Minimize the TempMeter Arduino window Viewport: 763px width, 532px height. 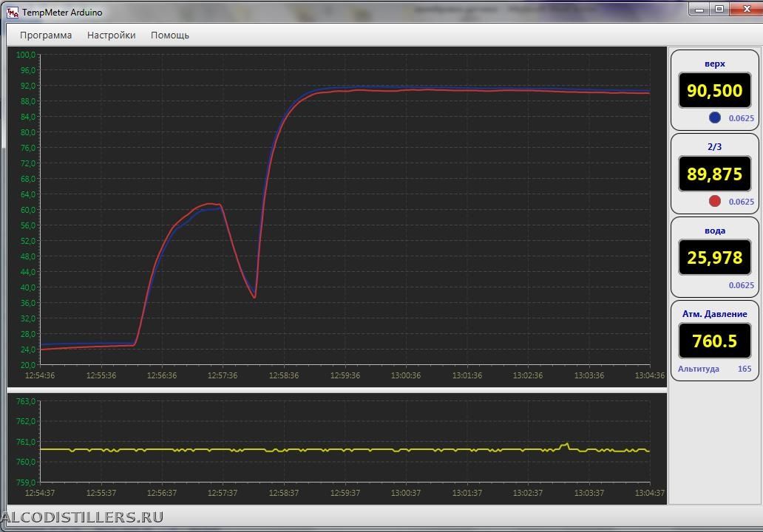(x=699, y=9)
